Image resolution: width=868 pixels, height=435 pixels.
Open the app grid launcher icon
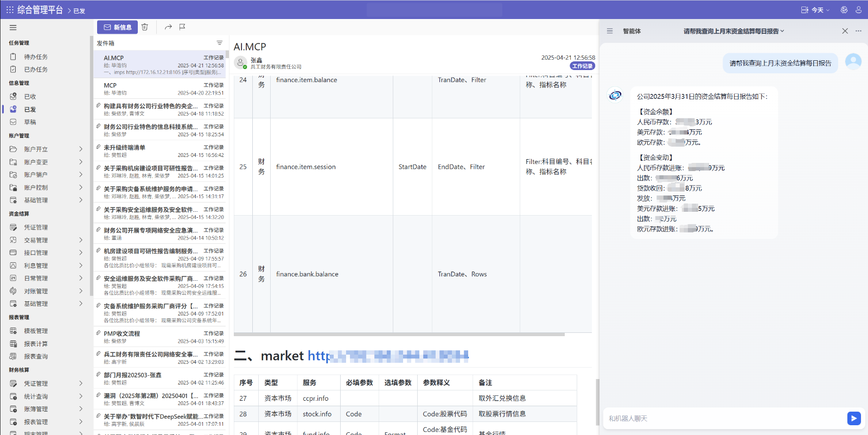pyautogui.click(x=10, y=10)
